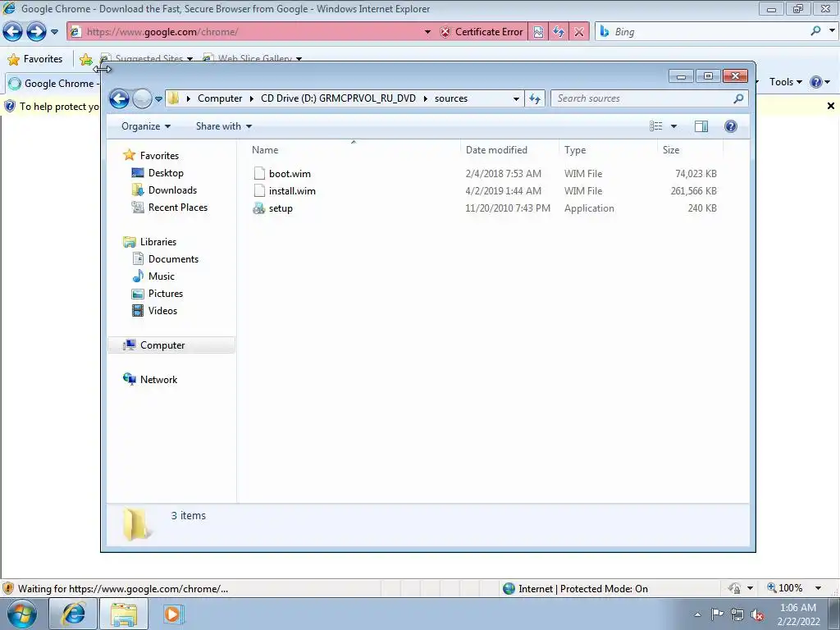The height and width of the screenshot is (630, 840).
Task: Sort by Date modified column
Action: click(509, 150)
